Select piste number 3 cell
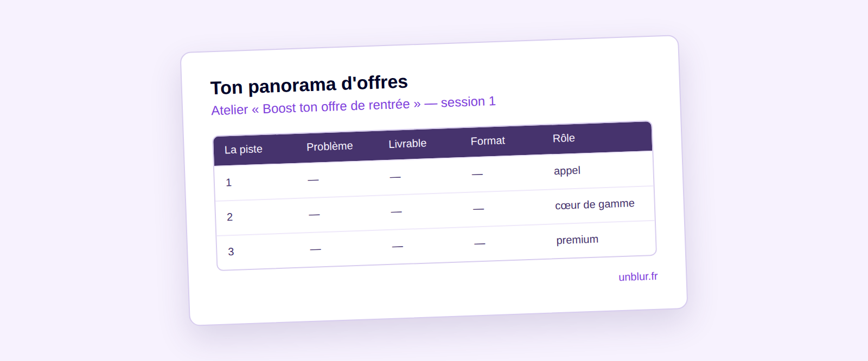This screenshot has width=868, height=361. [231, 252]
